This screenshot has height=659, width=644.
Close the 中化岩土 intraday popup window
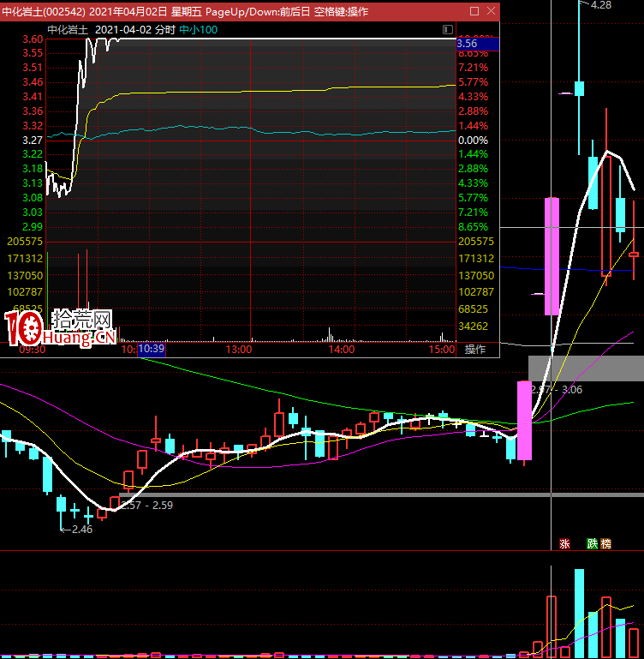491,11
